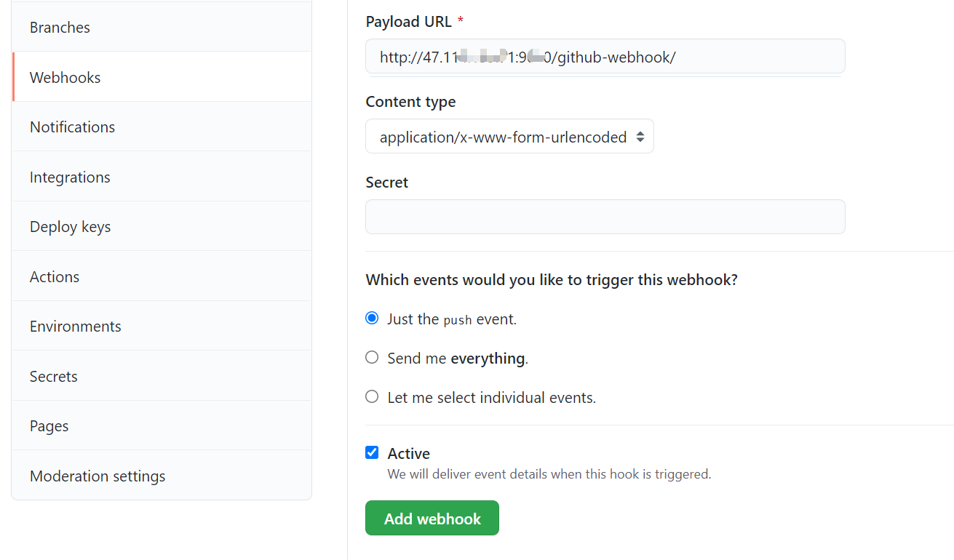
Task: Click into the Payload URL field
Action: (605, 57)
